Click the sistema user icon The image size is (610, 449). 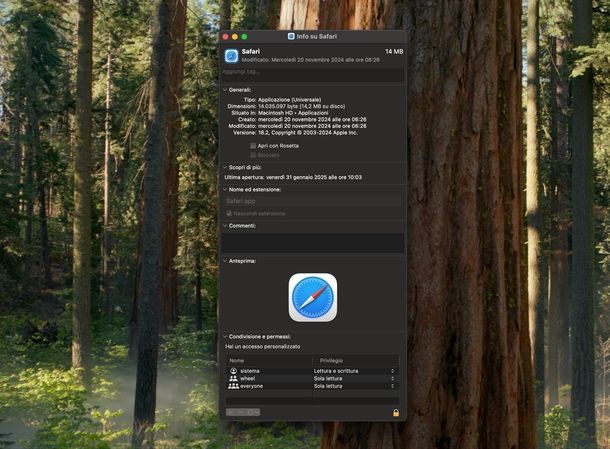tap(233, 371)
